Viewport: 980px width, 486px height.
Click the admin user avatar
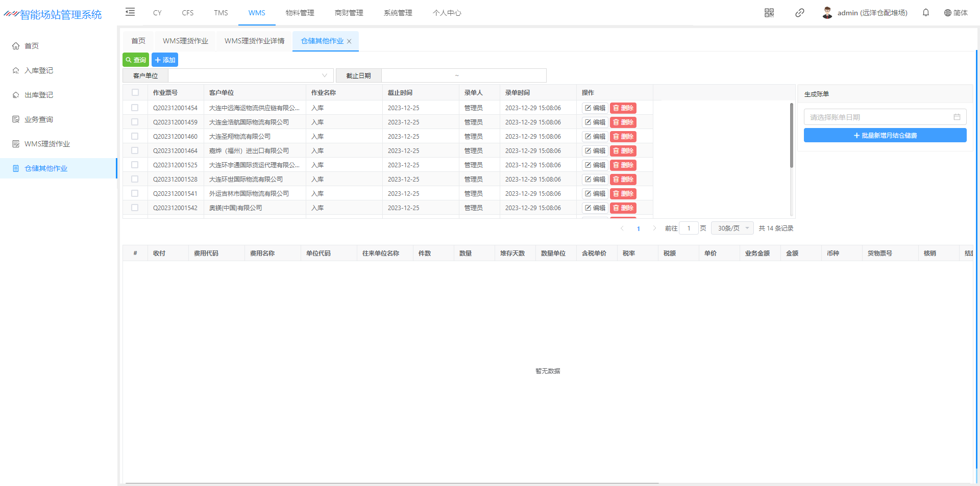coord(827,13)
